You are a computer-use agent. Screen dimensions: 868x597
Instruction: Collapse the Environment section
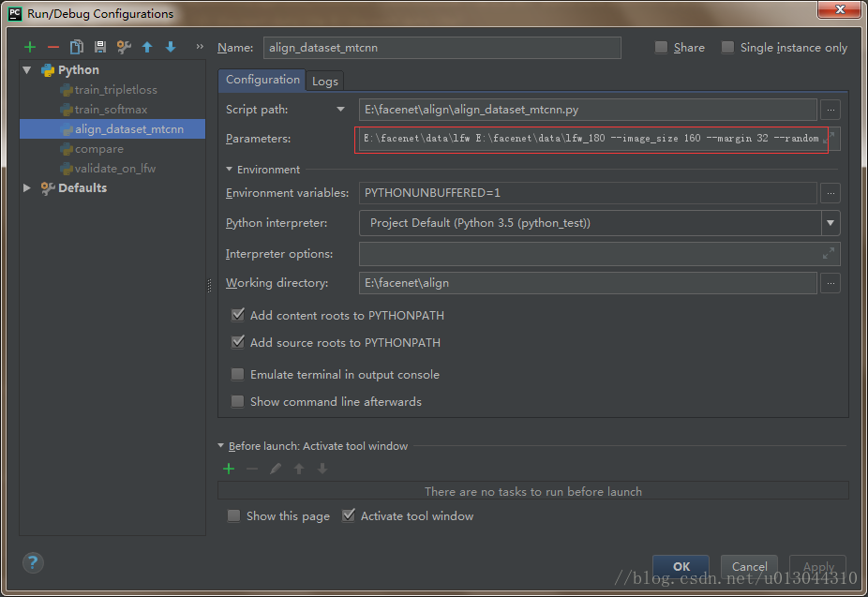[229, 170]
